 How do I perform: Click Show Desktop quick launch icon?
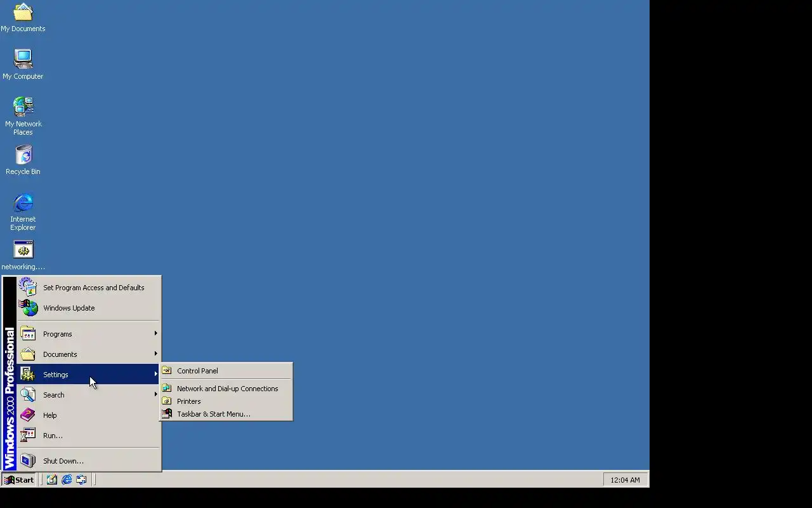click(x=51, y=479)
